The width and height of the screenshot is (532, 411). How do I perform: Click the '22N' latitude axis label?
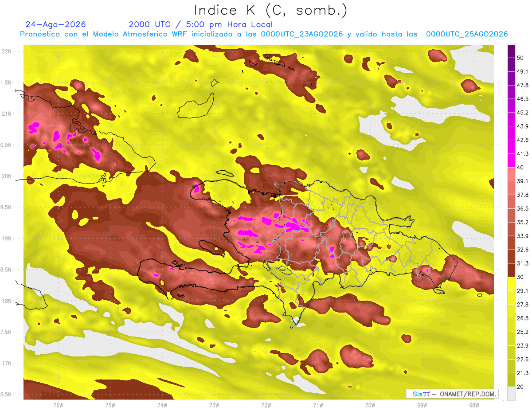8,51
